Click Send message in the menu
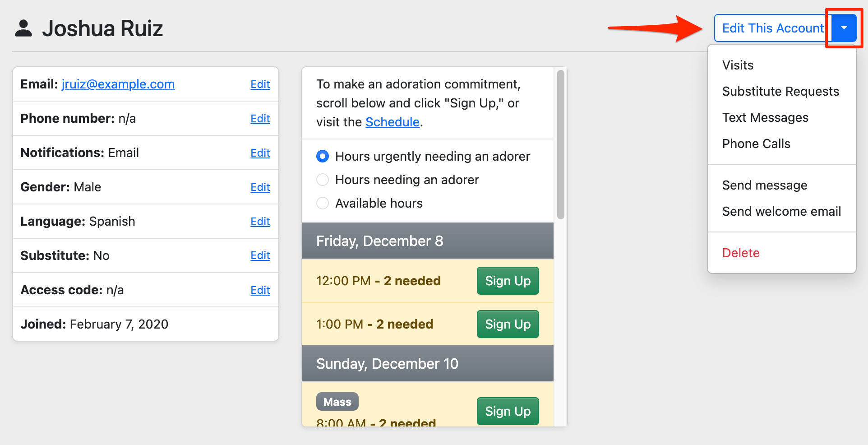 tap(765, 185)
